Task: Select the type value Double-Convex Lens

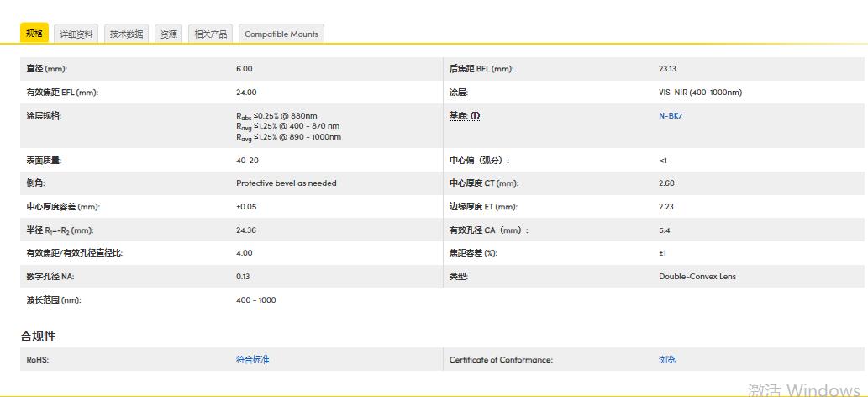Action: pos(697,276)
